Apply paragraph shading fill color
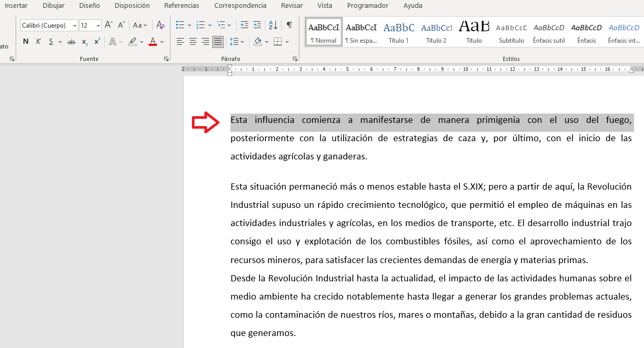 258,42
